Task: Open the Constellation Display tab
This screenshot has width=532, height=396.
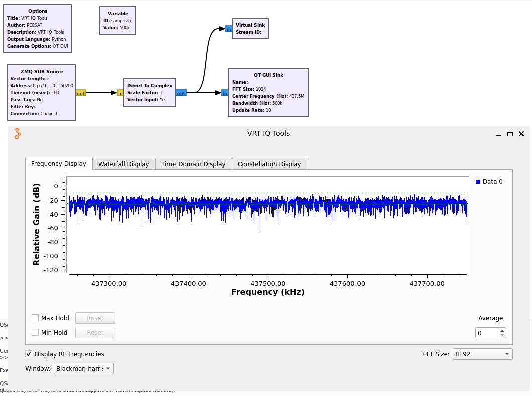Action: 269,164
